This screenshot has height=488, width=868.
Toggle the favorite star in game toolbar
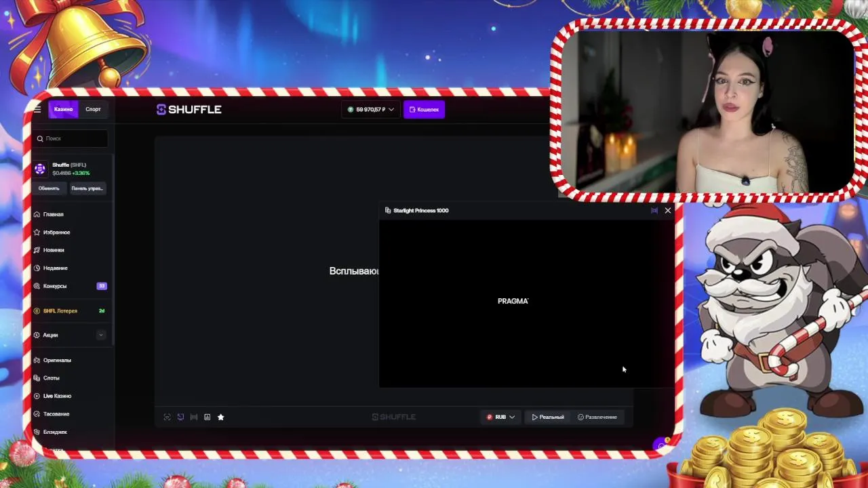[221, 417]
